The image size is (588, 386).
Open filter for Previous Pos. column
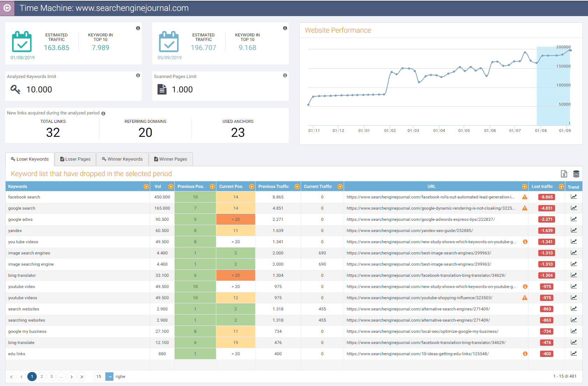212,187
